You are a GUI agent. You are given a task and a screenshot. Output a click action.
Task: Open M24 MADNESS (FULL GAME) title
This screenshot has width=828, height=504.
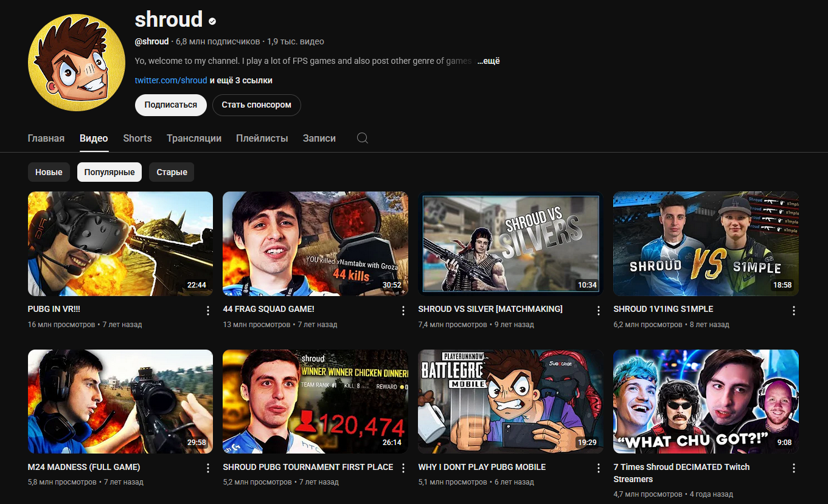pos(84,467)
